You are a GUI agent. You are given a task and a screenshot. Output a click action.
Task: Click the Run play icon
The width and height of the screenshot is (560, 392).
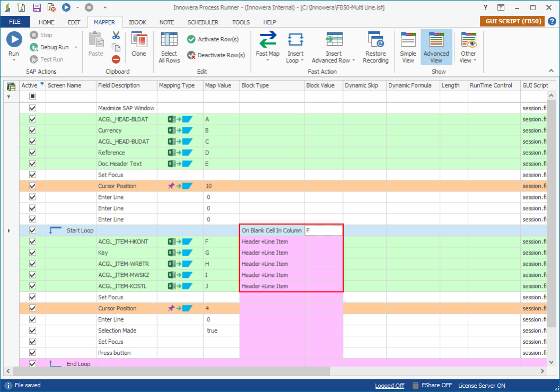14,40
